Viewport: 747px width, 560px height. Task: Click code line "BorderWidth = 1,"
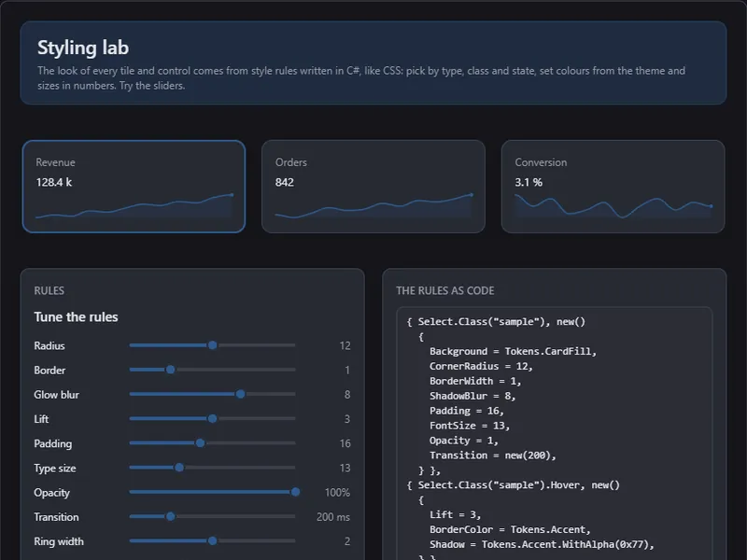click(x=475, y=381)
